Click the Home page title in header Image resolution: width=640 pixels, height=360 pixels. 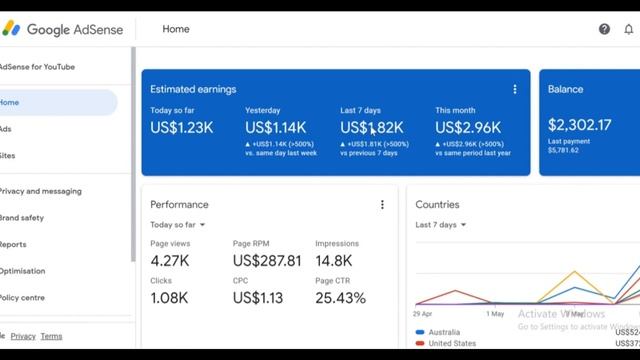click(176, 29)
